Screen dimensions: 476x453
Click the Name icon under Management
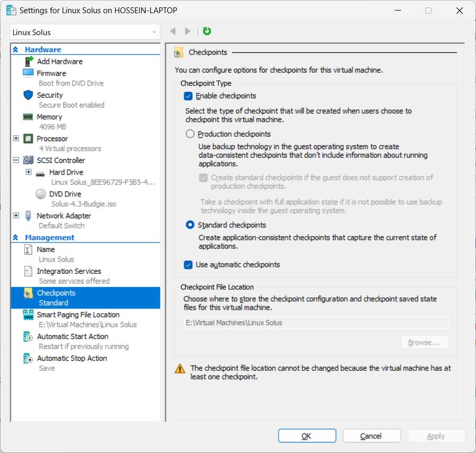pyautogui.click(x=28, y=249)
